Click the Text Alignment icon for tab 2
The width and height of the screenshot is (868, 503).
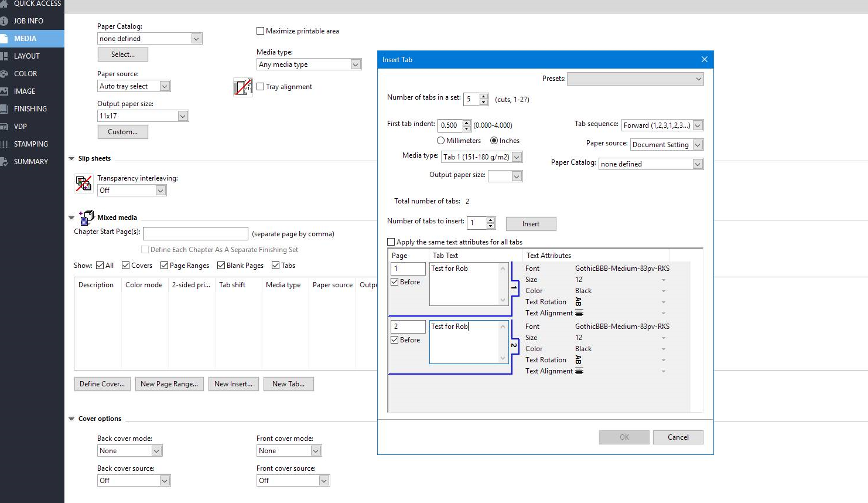click(x=578, y=371)
